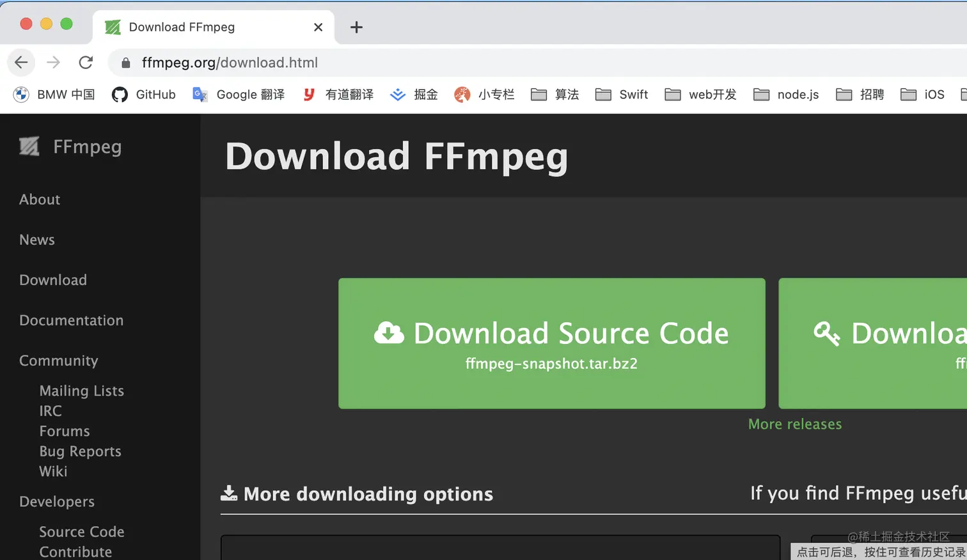The image size is (967, 560).
Task: Click the FFmpeg site title
Action: 87,146
